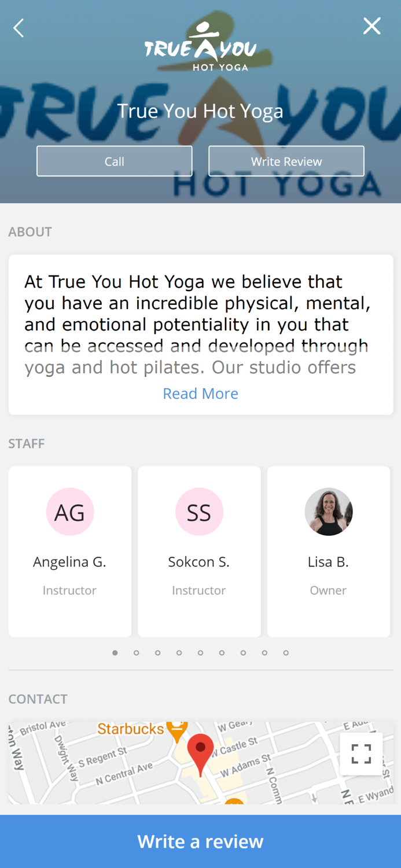Open the map fullscreen expand icon
Screen dimensions: 401x868
(361, 753)
